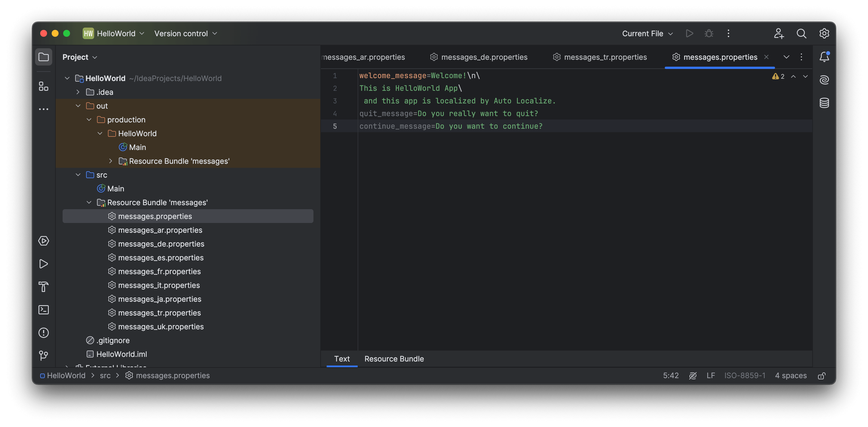
Task: Click the 'src' breadcrumb in navigation bar
Action: click(105, 375)
